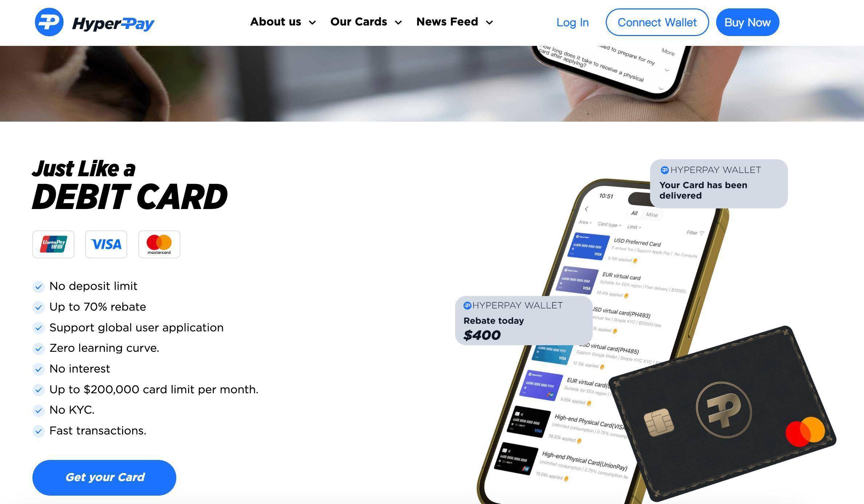Toggle the Fast transactions checkmark

(38, 431)
